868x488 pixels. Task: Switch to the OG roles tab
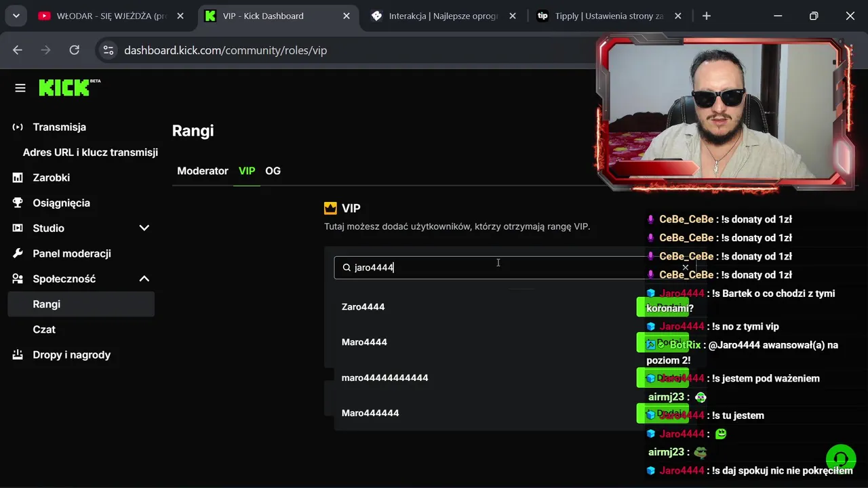tap(273, 171)
